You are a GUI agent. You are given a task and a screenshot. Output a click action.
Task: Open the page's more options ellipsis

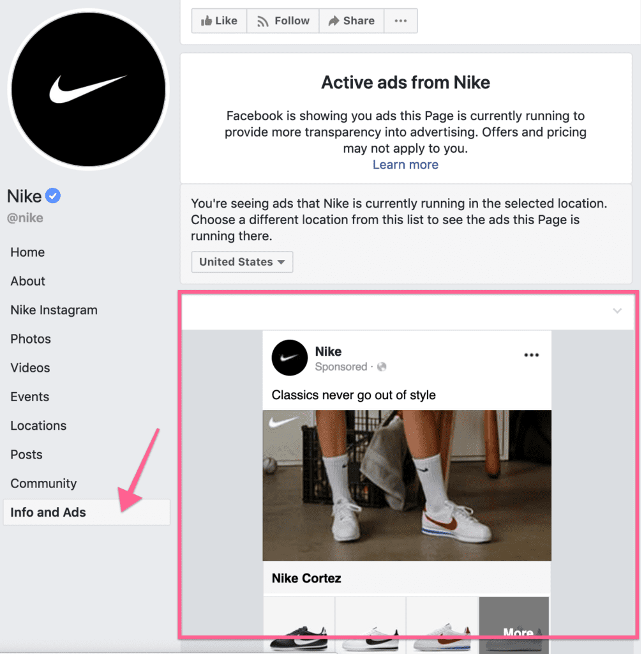click(x=401, y=21)
